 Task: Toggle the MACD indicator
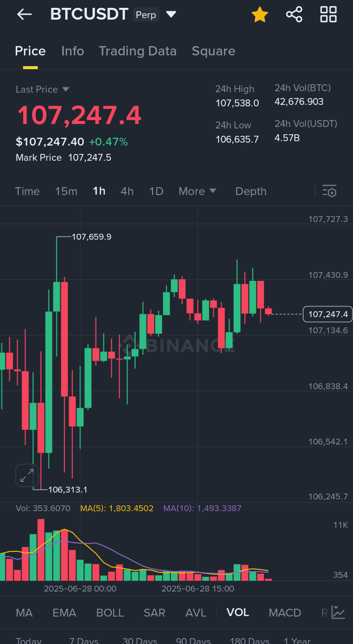click(285, 613)
